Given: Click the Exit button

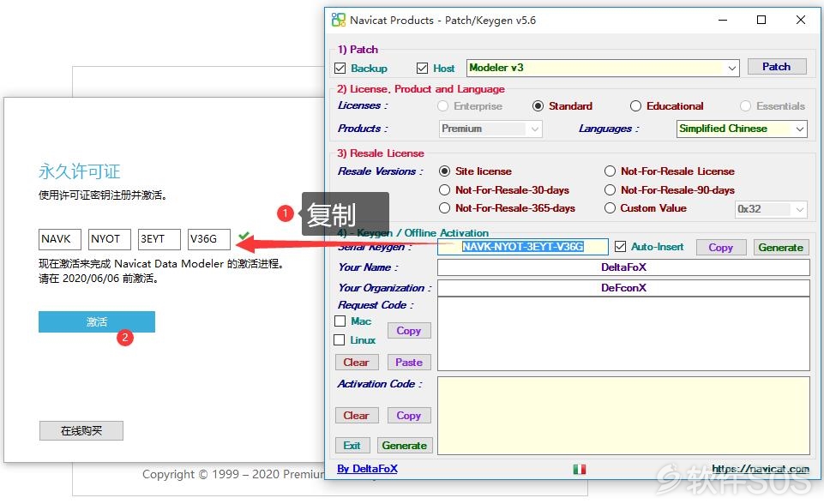Looking at the screenshot, I should pos(352,446).
